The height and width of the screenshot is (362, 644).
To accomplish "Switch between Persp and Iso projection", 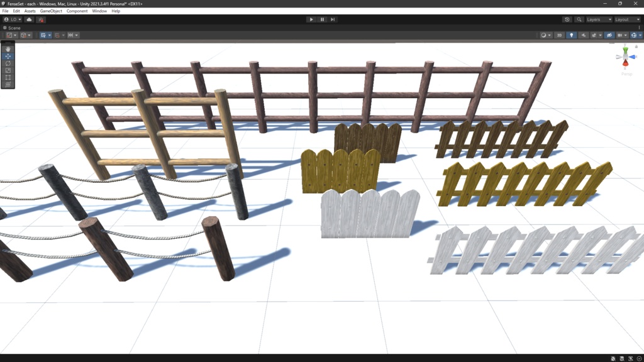I will pyautogui.click(x=627, y=74).
